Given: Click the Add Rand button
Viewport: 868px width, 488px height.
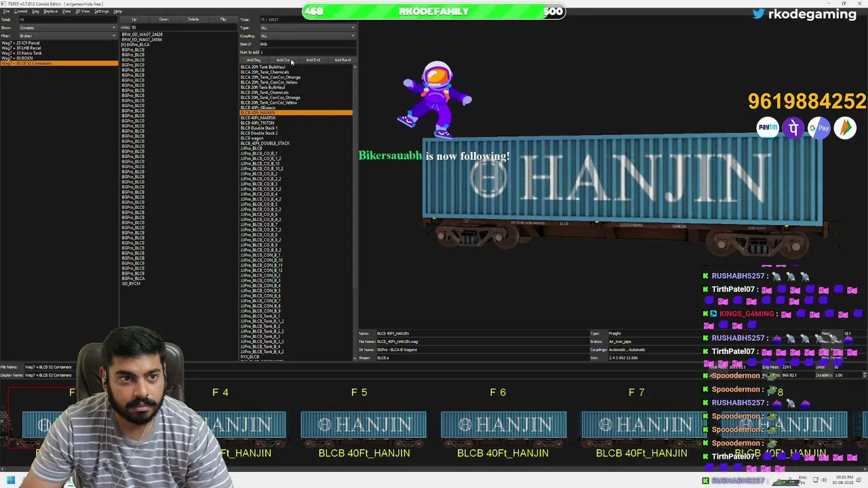Looking at the screenshot, I should click(342, 60).
